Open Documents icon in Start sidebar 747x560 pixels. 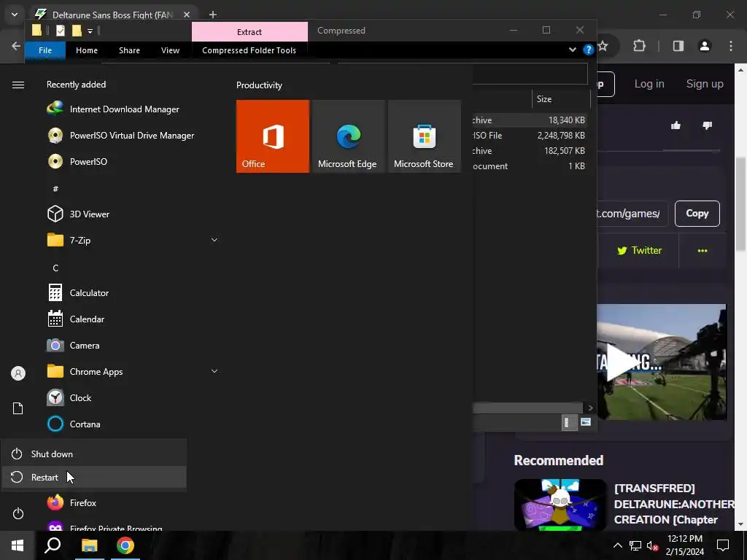(18, 408)
